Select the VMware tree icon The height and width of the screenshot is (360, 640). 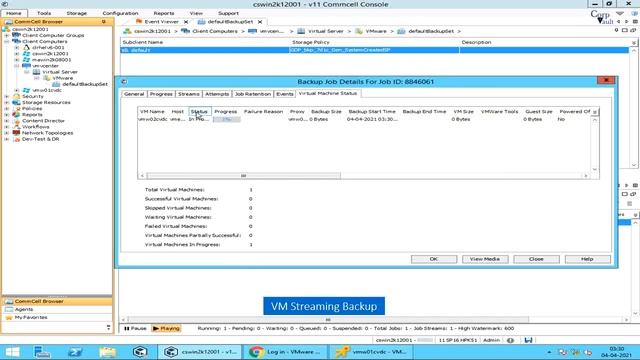point(47,78)
